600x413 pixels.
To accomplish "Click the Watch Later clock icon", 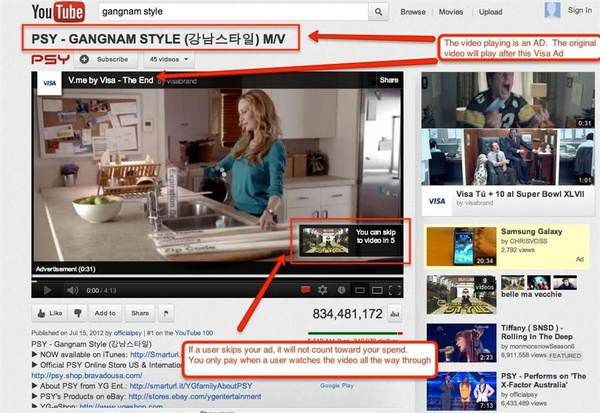I will (x=341, y=290).
